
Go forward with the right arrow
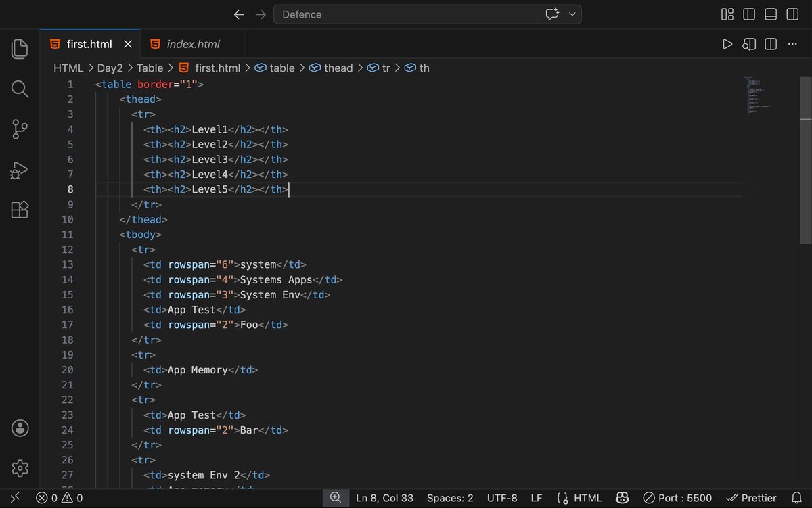pos(261,14)
